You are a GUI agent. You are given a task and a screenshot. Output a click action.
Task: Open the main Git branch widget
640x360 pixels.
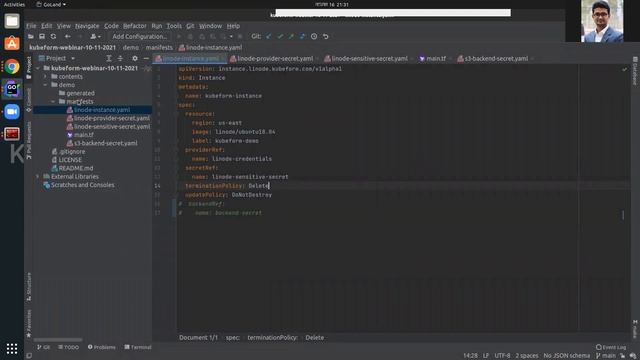[606, 356]
